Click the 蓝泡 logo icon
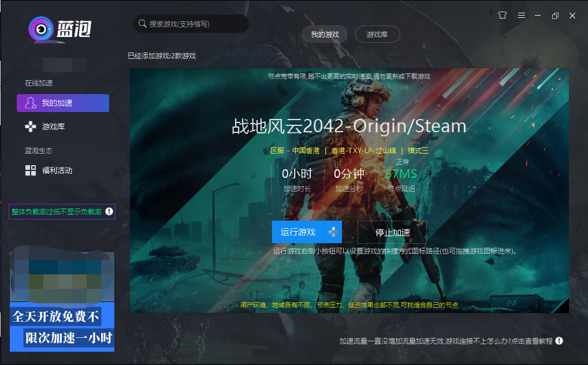588x365 pixels. point(41,29)
